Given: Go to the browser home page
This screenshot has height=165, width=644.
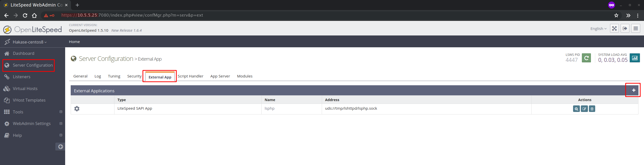Looking at the screenshot, I should coord(34,15).
